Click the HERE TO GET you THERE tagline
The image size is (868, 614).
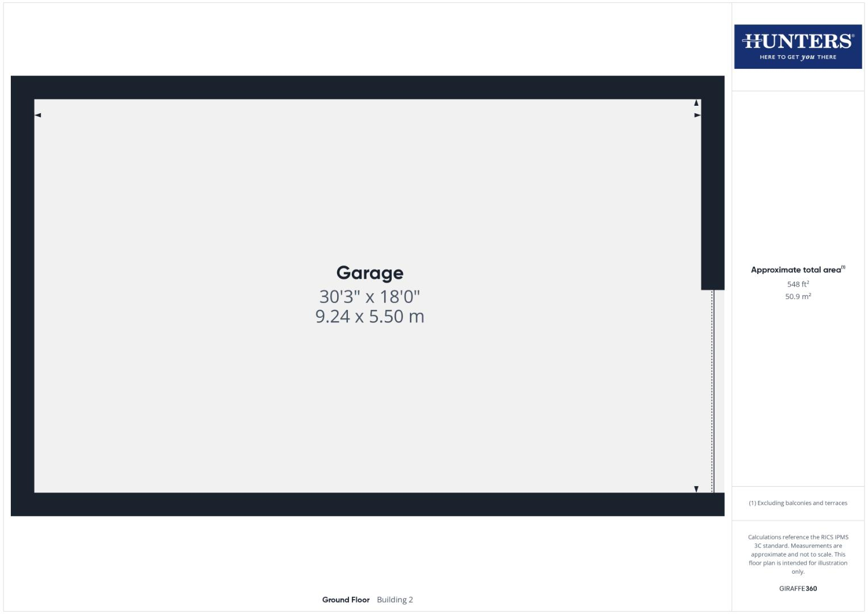798,57
